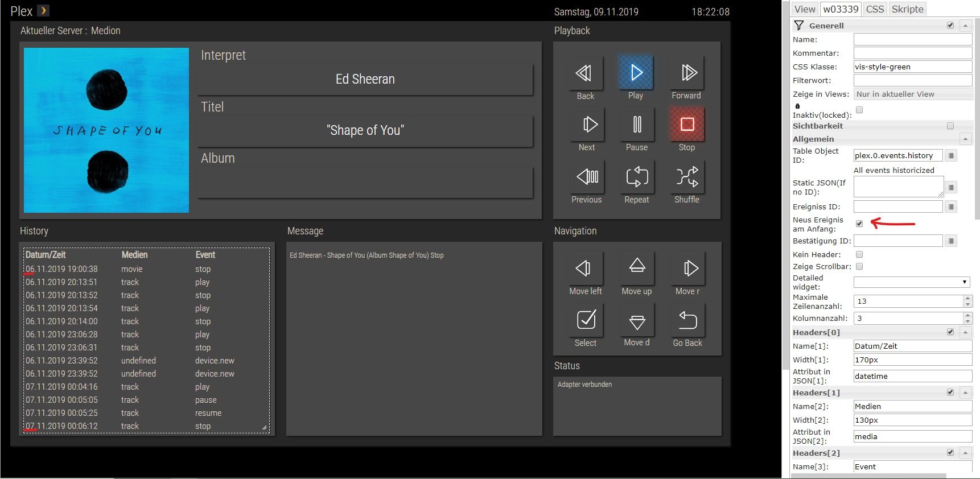Click the Previous track icon
Viewport: 980px width, 479px height.
(587, 176)
